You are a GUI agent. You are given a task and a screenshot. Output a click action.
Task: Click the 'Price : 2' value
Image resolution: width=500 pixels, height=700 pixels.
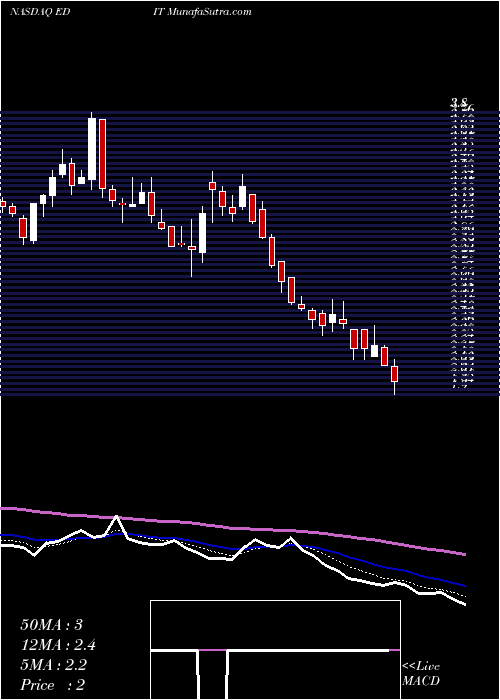(x=53, y=685)
